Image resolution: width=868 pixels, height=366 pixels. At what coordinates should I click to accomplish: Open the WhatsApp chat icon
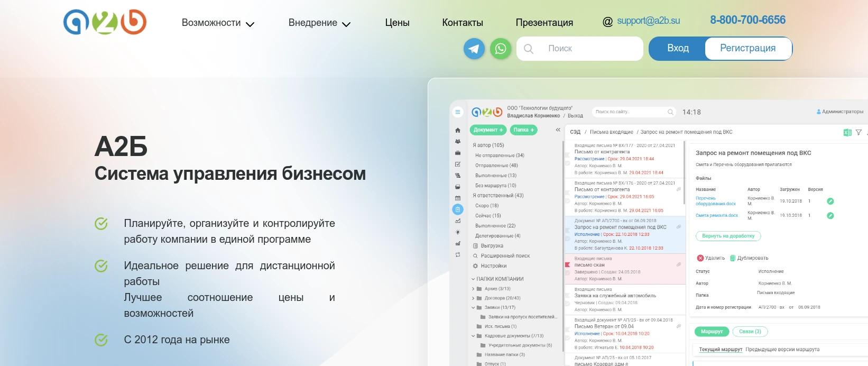pos(501,49)
